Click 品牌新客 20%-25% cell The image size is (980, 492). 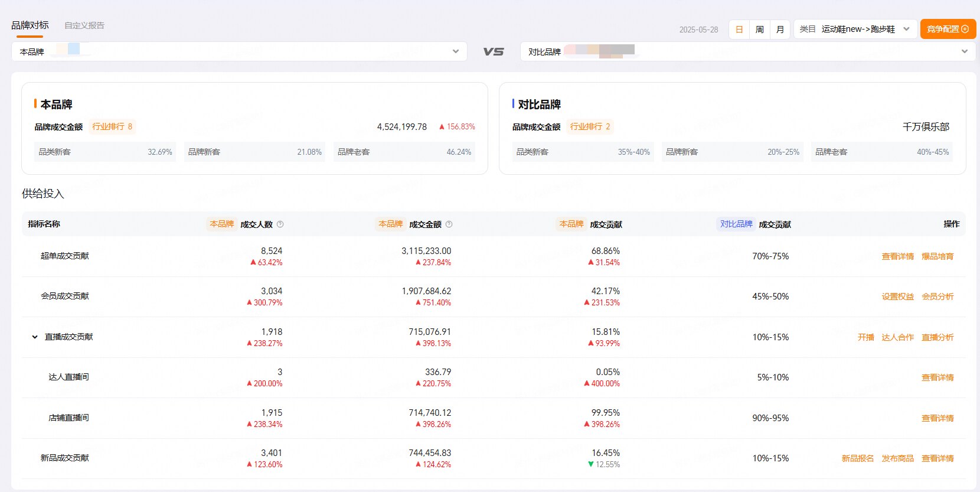[733, 152]
